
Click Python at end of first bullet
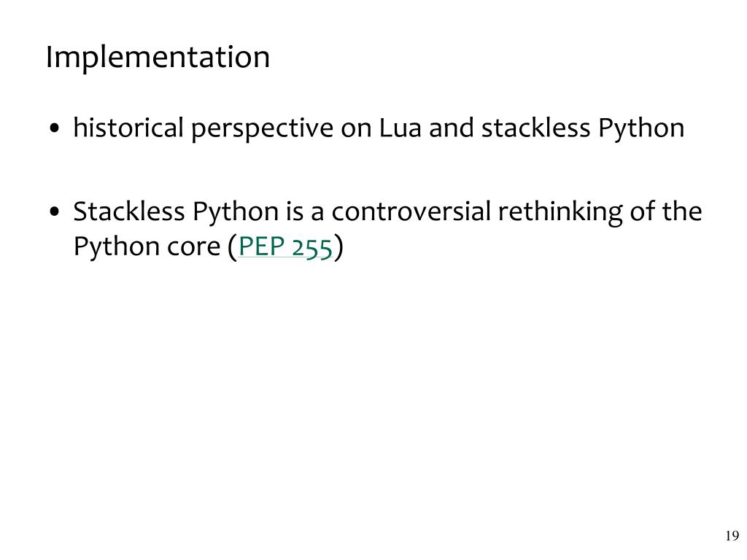(x=641, y=130)
